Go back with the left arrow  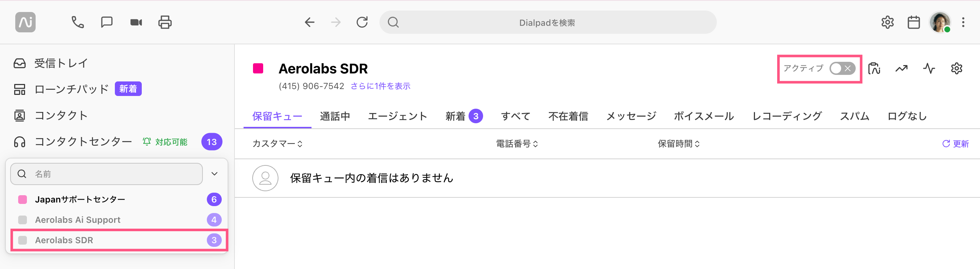(x=310, y=23)
